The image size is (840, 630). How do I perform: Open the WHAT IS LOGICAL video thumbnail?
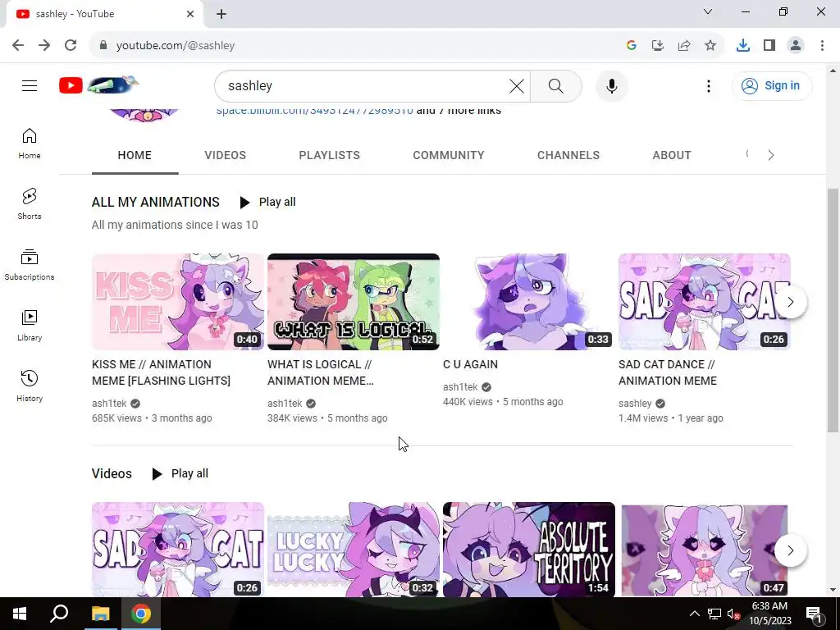click(353, 302)
